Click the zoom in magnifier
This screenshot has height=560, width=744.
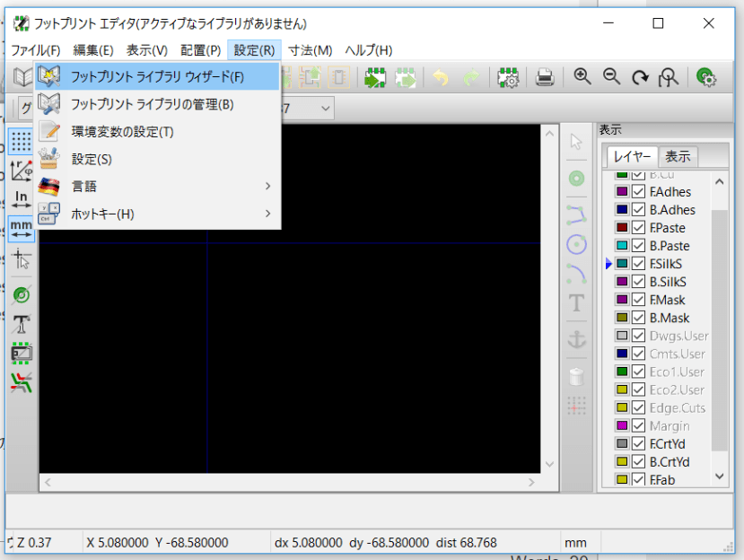click(582, 76)
